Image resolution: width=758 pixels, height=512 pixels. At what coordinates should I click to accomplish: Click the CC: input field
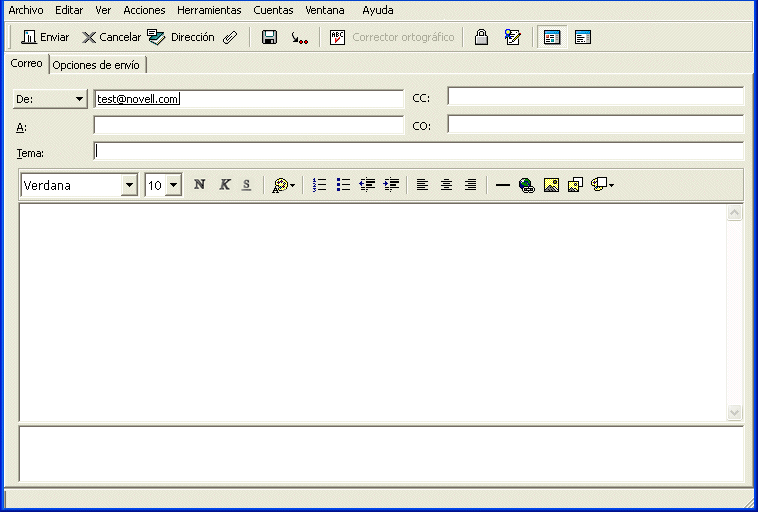[595, 96]
